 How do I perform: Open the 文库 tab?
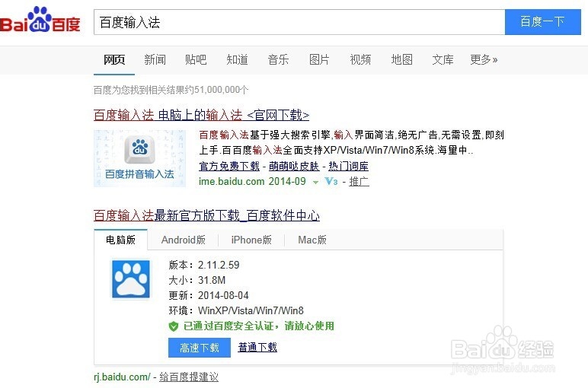(443, 59)
